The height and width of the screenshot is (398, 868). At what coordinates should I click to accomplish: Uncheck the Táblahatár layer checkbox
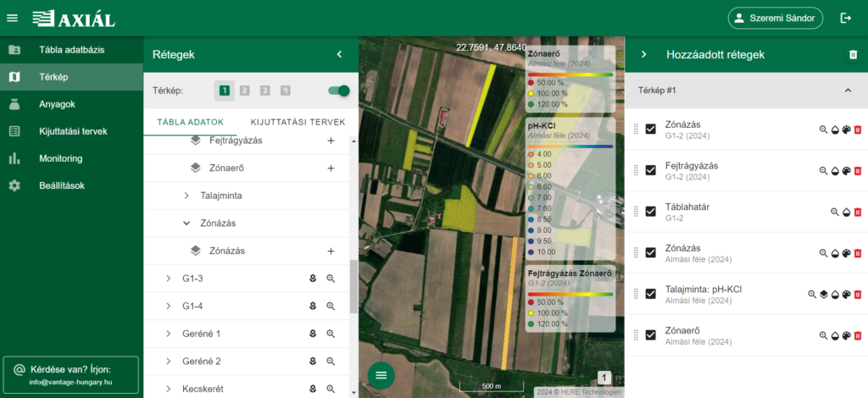point(651,212)
